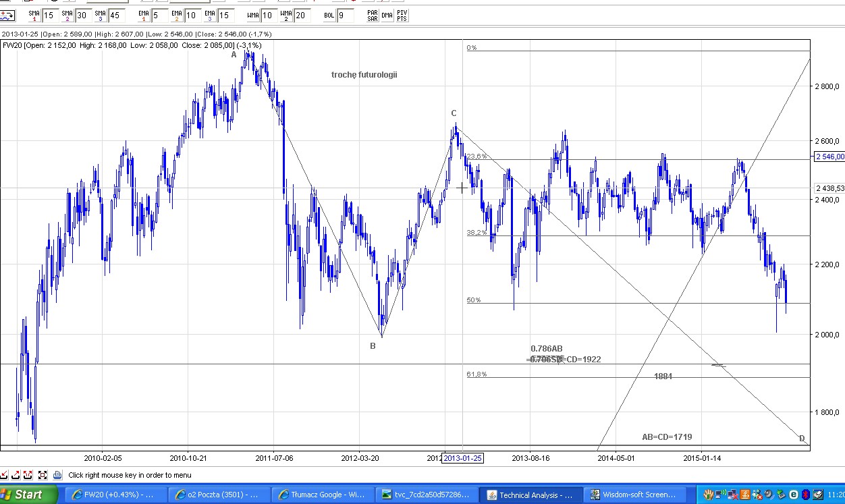Click the first red arrow zoom icon at bottom left
Image resolution: width=845 pixels, height=504 pixels.
click(5, 475)
